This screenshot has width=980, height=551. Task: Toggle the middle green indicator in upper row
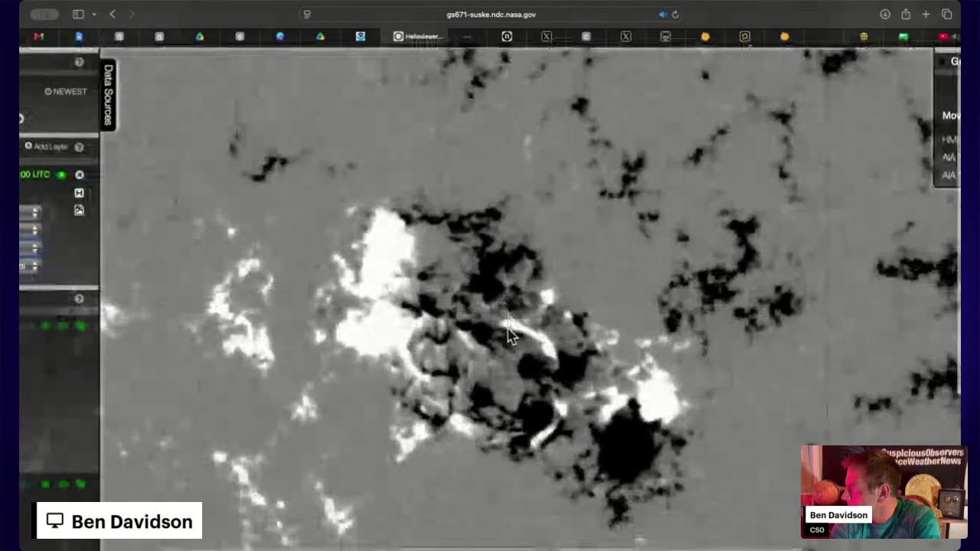tap(64, 326)
